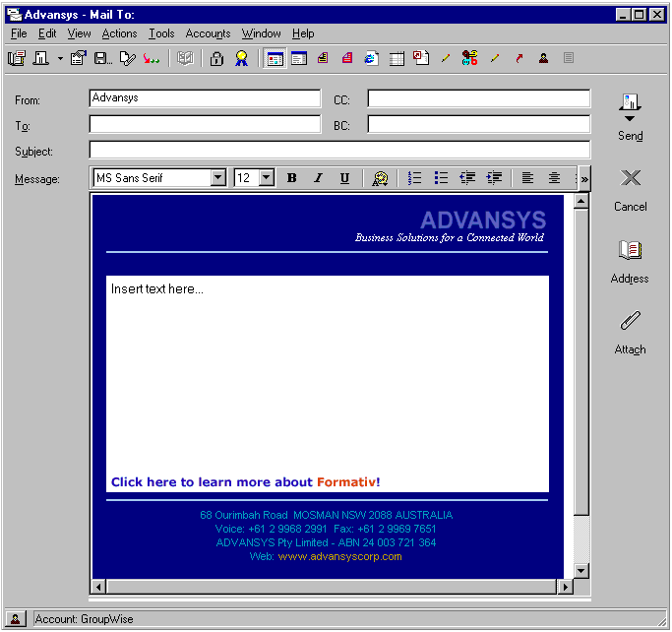Toggle align left paragraph formatting
The image size is (672, 632).
(527, 178)
